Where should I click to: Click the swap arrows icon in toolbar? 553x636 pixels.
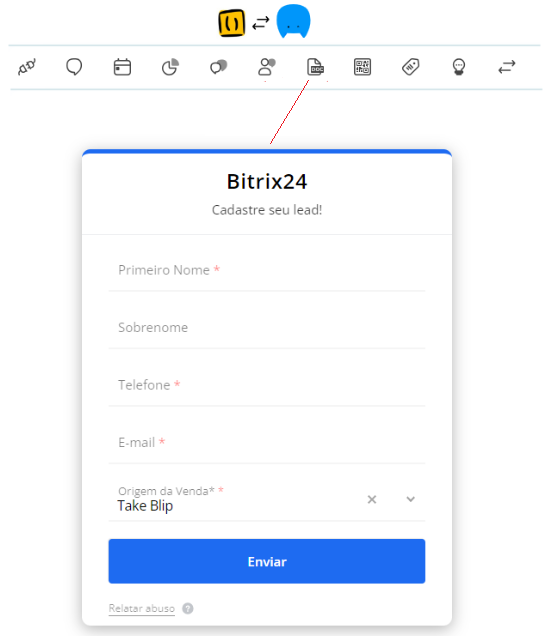[507, 67]
